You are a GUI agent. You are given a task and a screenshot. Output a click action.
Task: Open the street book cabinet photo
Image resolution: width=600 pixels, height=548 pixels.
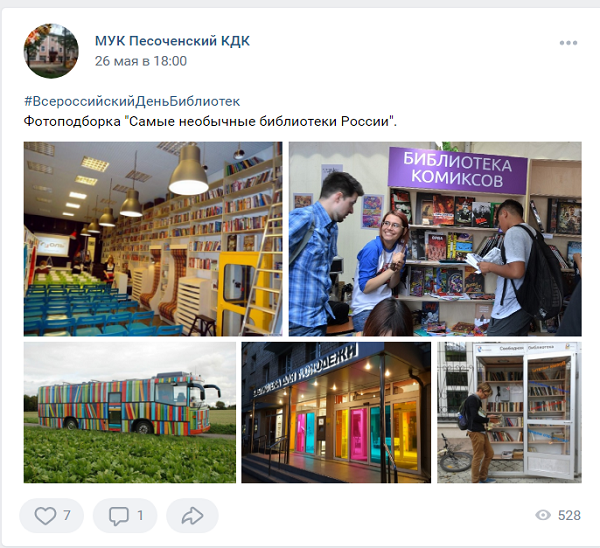click(509, 413)
